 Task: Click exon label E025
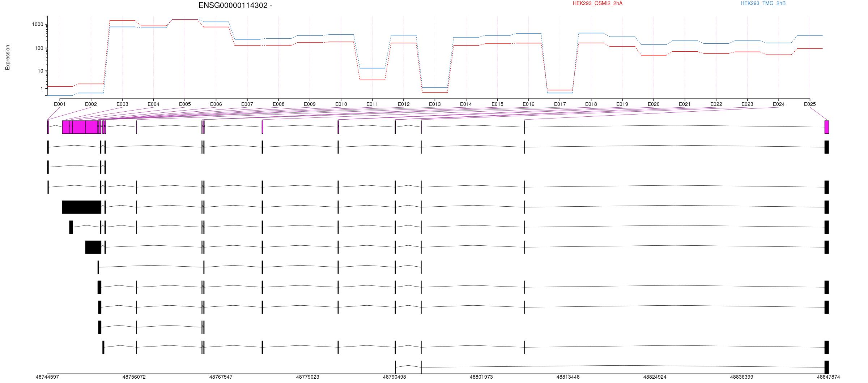pos(810,104)
